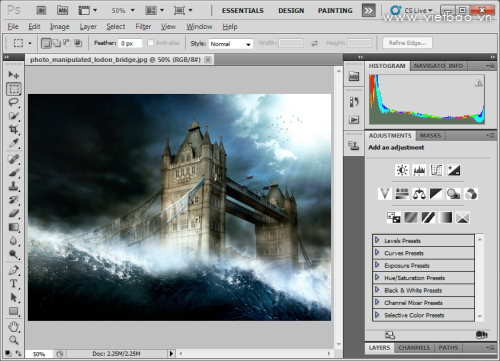This screenshot has width=500, height=361.
Task: Switch to the Painting workspace
Action: click(335, 11)
